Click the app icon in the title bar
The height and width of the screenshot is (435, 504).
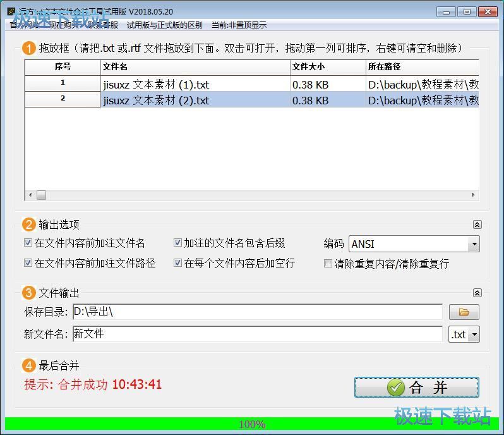(x=11, y=11)
